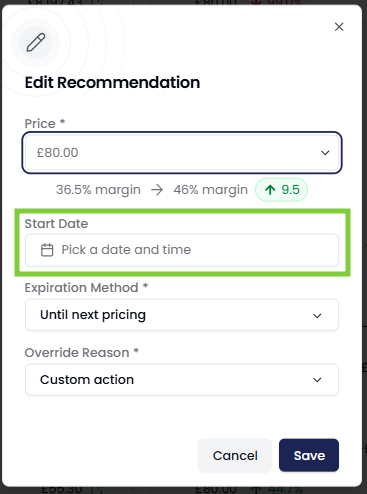The height and width of the screenshot is (494, 367).
Task: Click the calendar icon in Start Date
Action: tap(47, 250)
